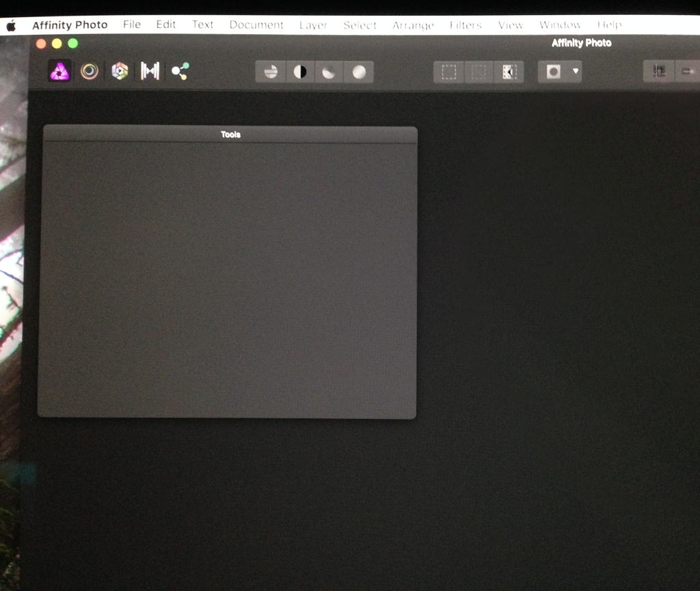This screenshot has width=700, height=591.
Task: Open the View menu
Action: pos(510,25)
